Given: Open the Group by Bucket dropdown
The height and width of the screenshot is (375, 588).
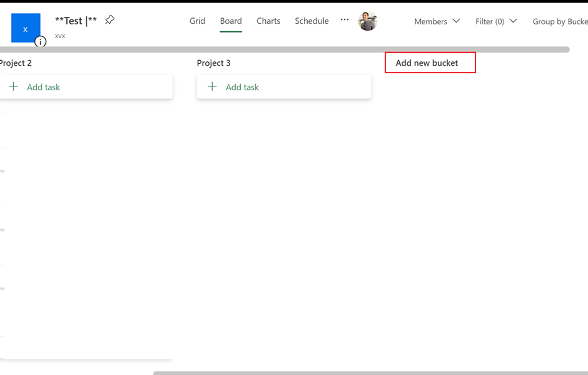Looking at the screenshot, I should point(560,21).
